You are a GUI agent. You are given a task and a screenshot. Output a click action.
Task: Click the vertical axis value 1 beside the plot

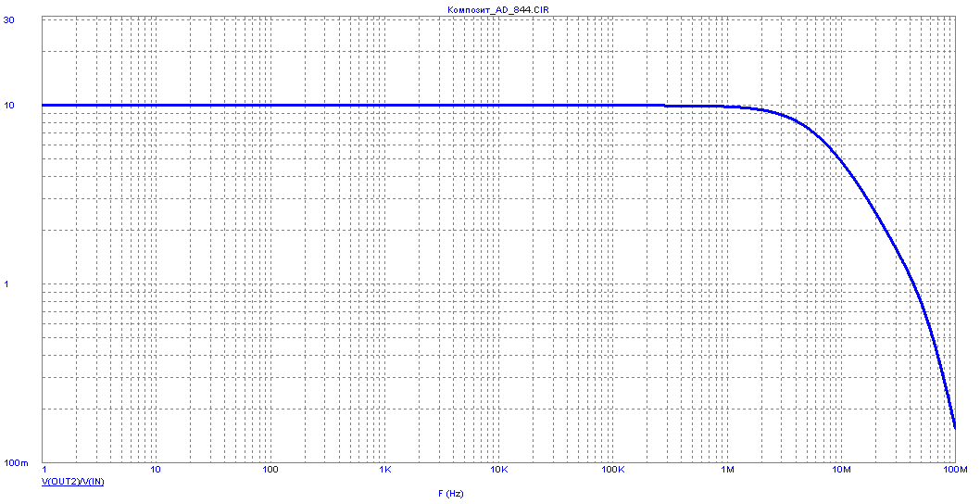click(6, 283)
